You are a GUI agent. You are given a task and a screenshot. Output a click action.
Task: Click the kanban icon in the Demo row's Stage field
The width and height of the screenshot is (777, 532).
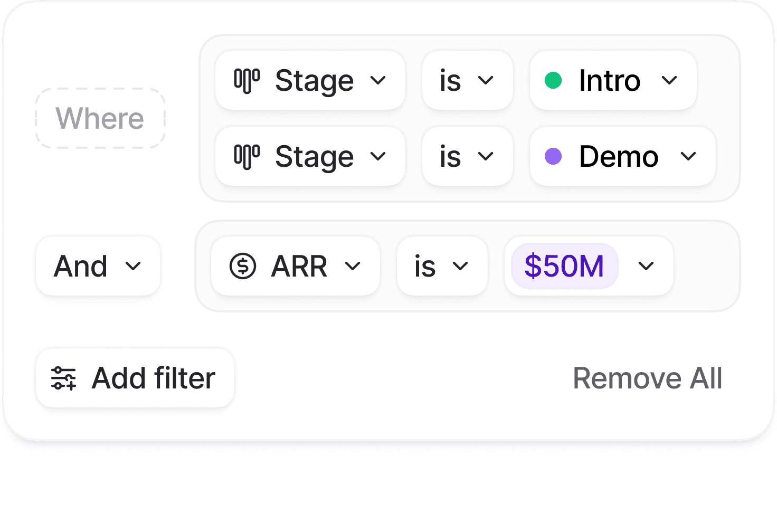(247, 157)
